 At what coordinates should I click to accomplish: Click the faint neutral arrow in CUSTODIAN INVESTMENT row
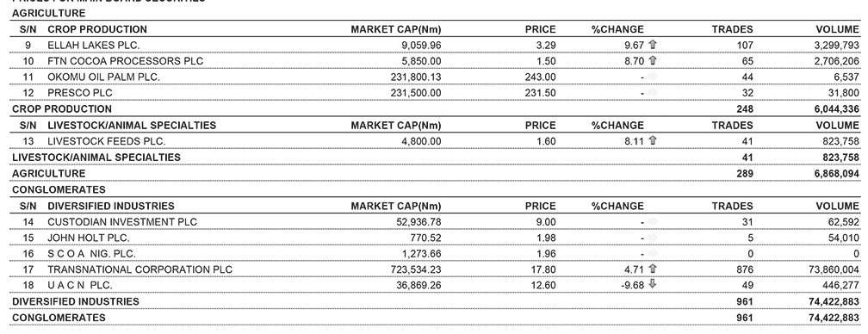652,221
